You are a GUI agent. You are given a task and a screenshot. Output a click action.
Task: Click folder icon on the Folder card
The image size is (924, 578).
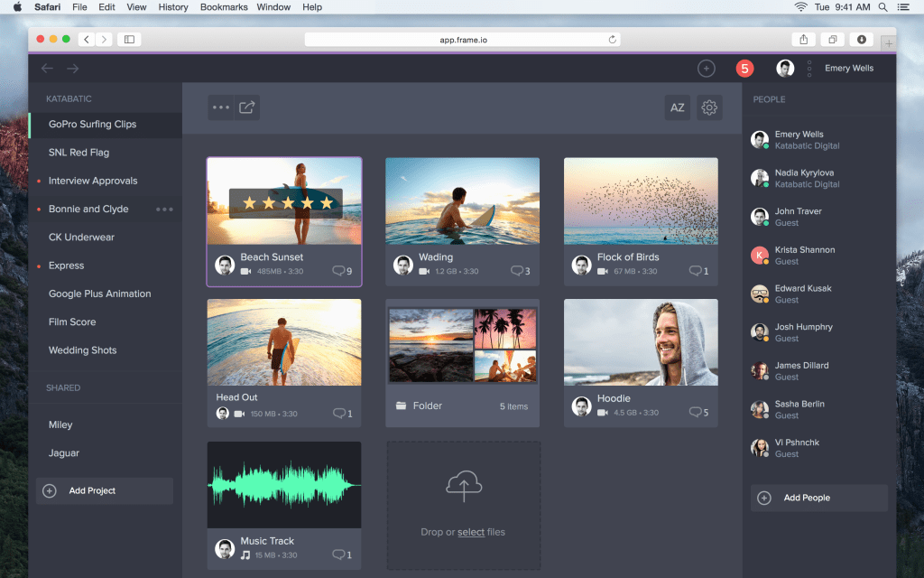click(x=402, y=406)
